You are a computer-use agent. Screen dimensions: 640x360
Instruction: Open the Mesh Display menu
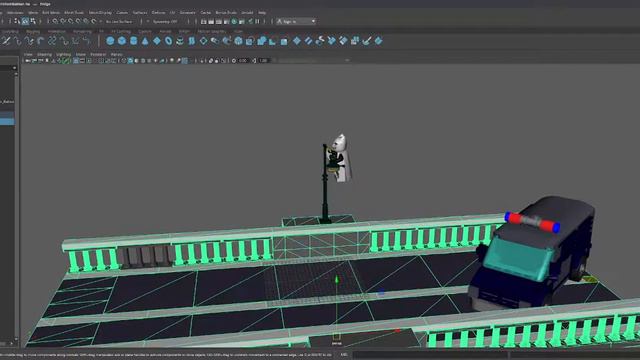pyautogui.click(x=100, y=13)
